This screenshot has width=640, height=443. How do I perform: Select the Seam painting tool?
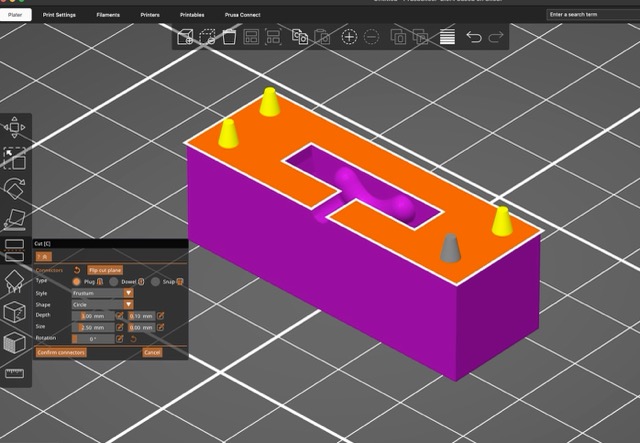pos(14,312)
